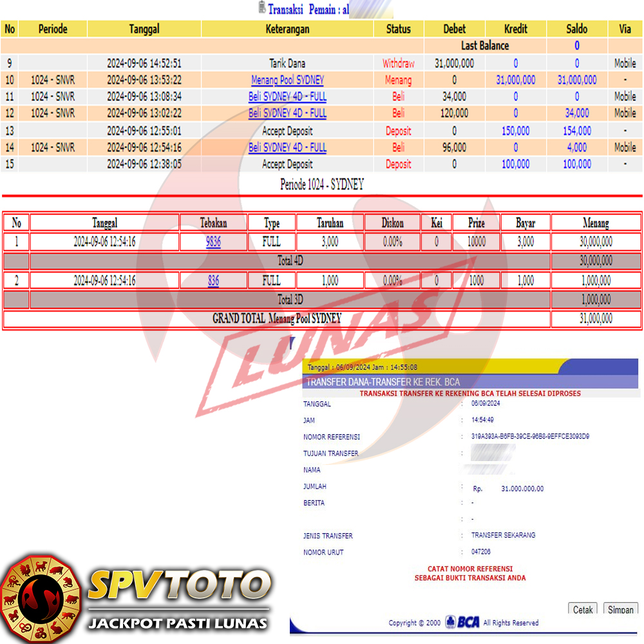644x644 pixels.
Task: Click the Keterangan column header
Action: tap(287, 29)
